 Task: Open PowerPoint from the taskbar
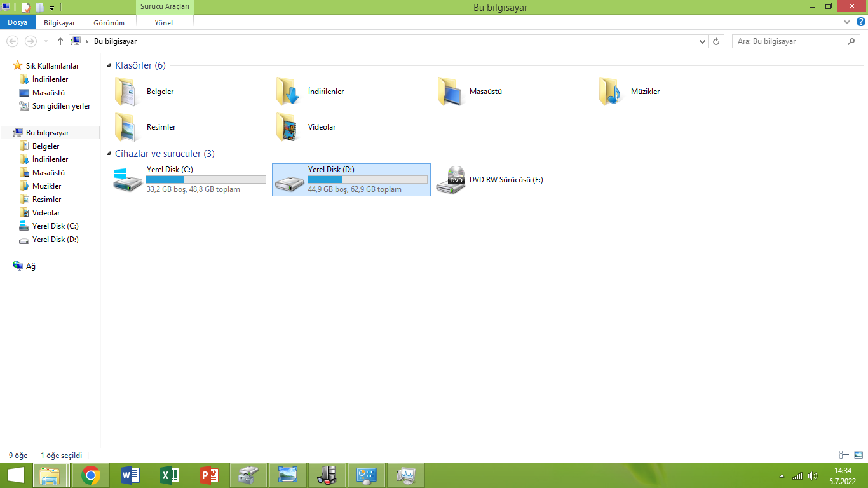pos(208,475)
